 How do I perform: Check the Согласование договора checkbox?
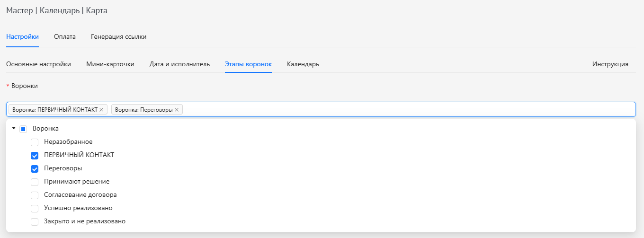click(x=35, y=195)
